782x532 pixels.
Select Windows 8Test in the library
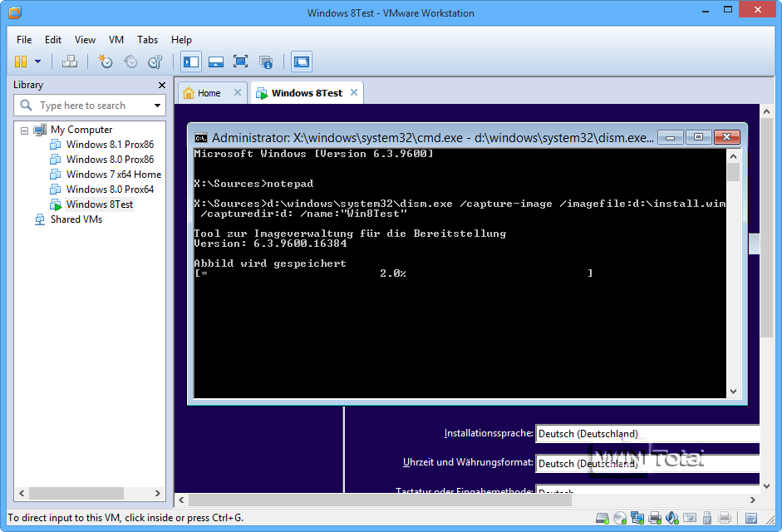point(100,204)
